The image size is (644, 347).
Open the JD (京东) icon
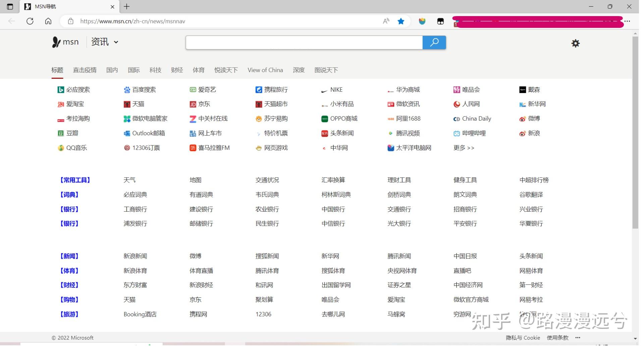194,105
